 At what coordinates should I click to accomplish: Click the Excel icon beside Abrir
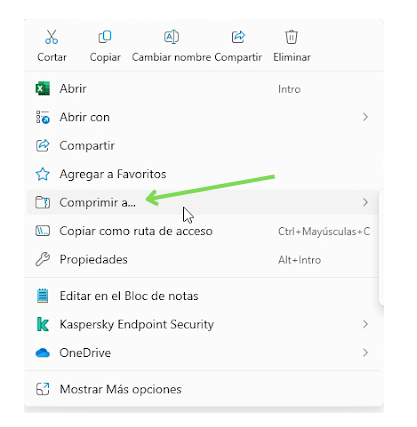coord(43,89)
